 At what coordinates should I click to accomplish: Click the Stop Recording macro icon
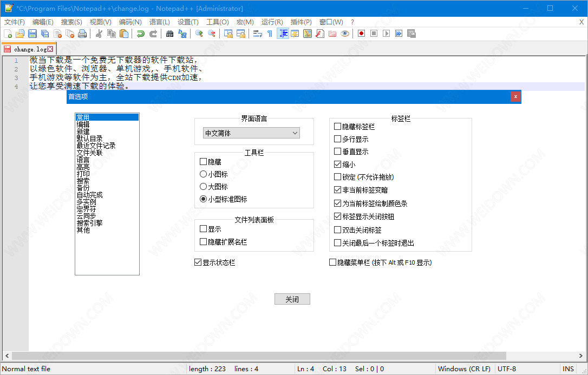point(374,34)
